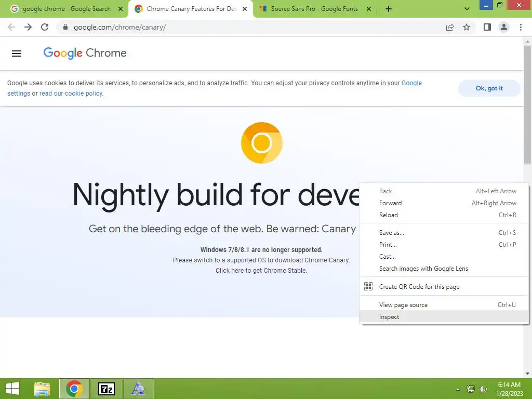Choose Search images with Google Lens
The image size is (532, 399).
(444, 269)
